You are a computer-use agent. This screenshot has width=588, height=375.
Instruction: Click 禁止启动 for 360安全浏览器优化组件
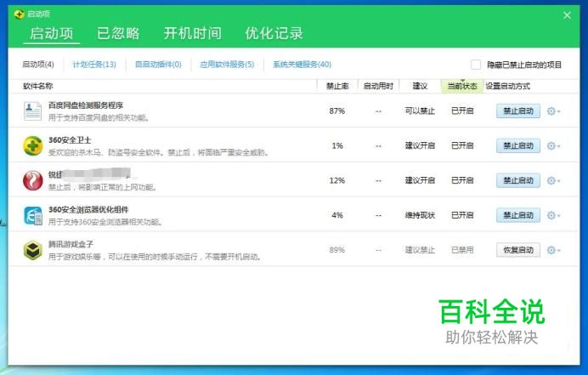(x=518, y=215)
